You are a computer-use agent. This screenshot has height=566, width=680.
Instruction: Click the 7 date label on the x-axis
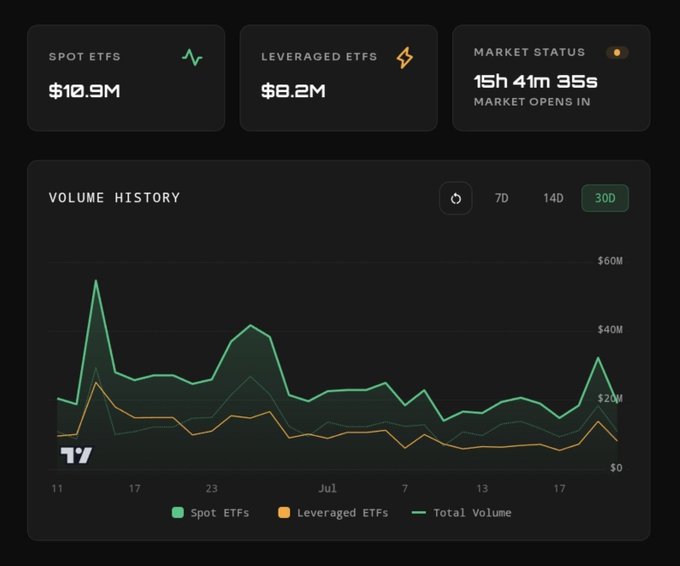(x=405, y=488)
